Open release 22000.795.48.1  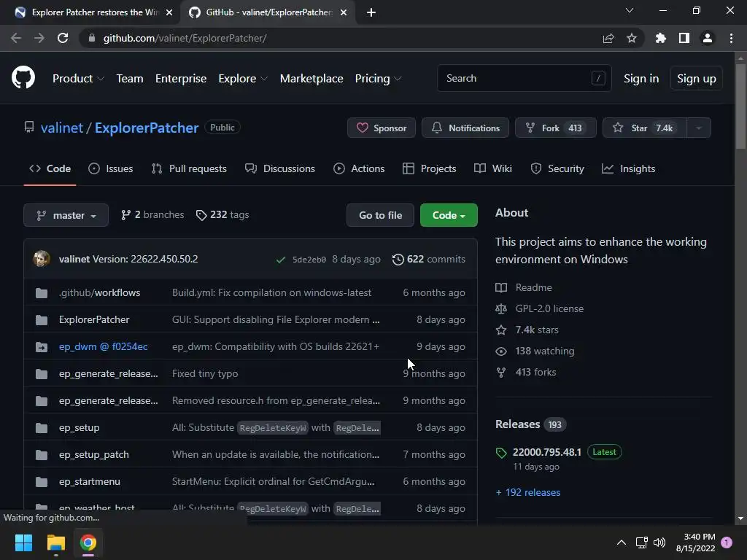(x=547, y=452)
